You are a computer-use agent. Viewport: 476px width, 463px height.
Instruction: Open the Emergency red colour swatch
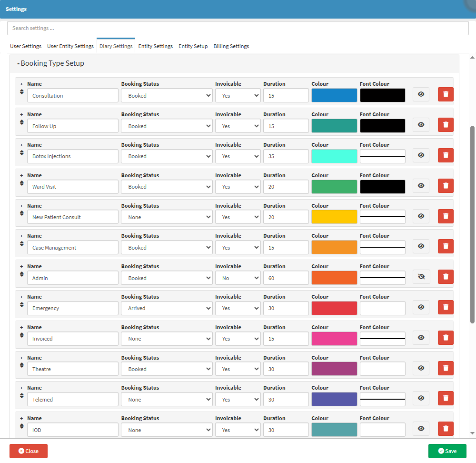334,308
